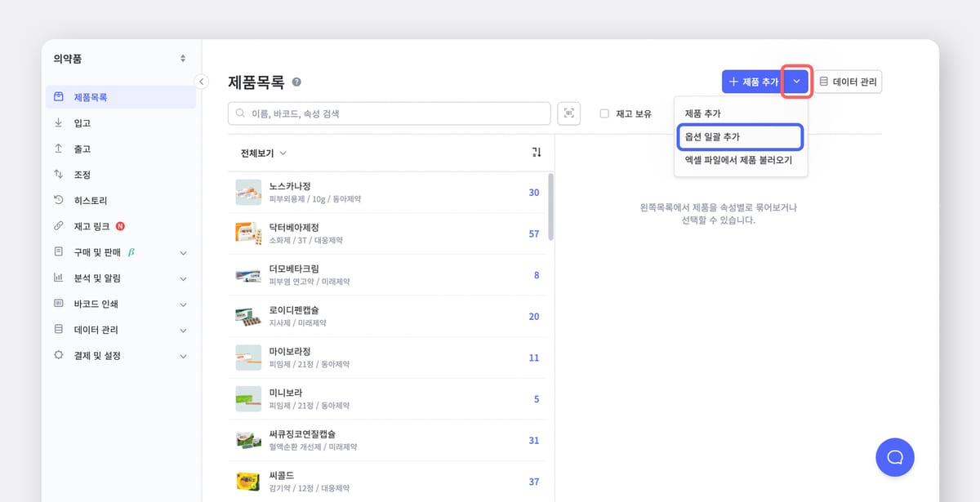Click the barcode scan icon beside search

[568, 113]
